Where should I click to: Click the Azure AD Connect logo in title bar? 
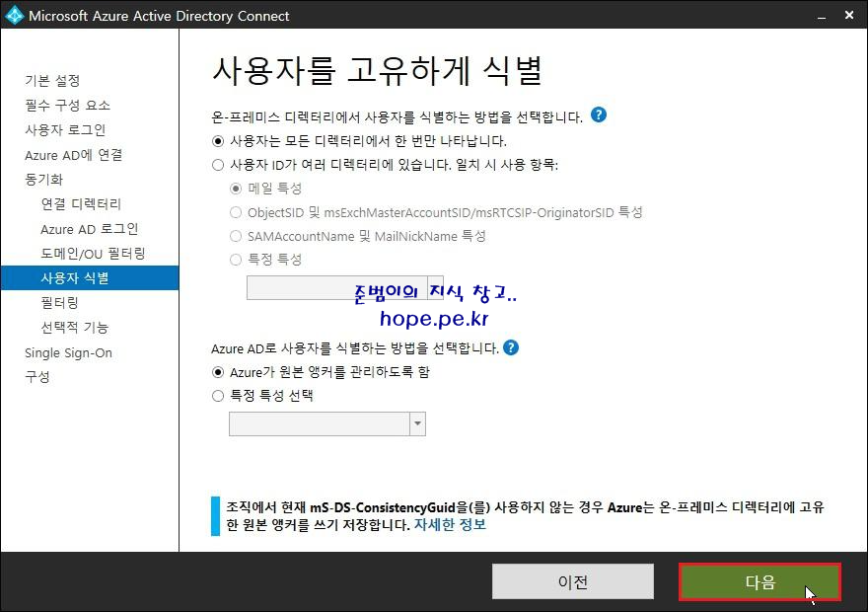click(14, 15)
